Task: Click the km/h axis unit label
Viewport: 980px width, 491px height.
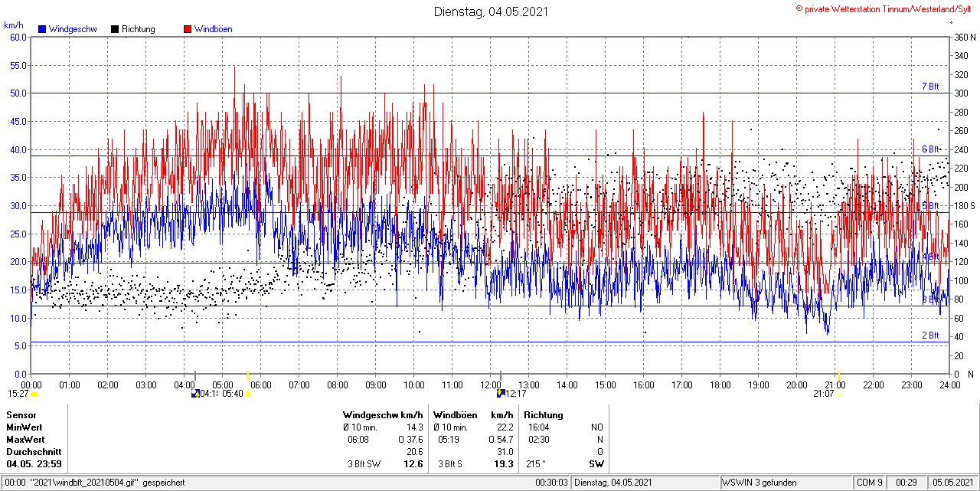Action: pyautogui.click(x=15, y=25)
